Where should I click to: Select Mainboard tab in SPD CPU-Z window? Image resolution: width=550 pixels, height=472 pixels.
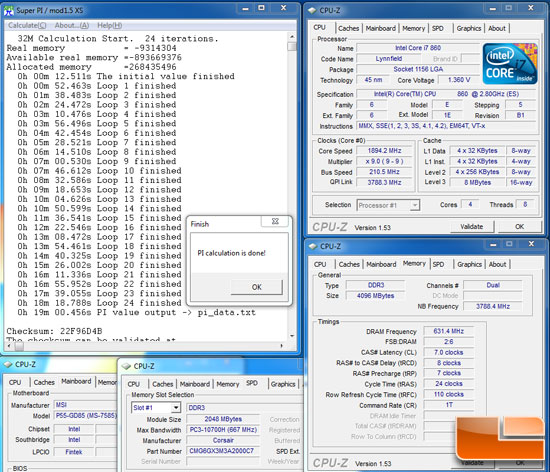(x=195, y=384)
